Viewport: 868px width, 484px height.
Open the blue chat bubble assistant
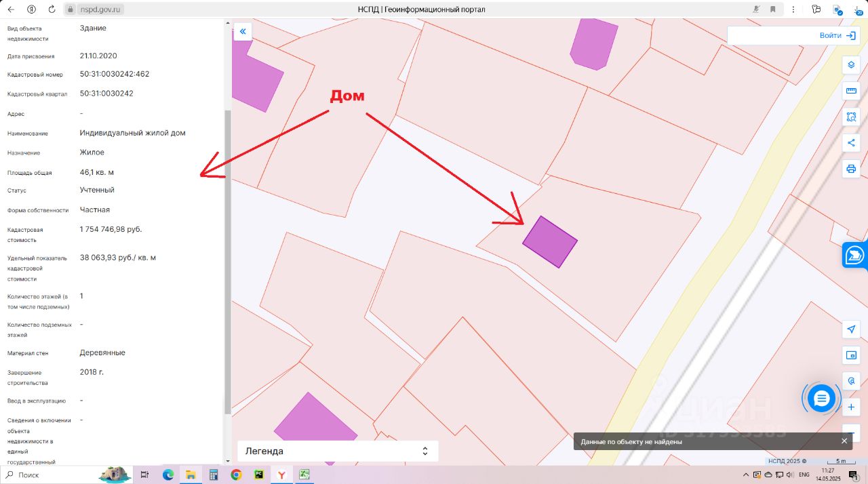coord(821,399)
